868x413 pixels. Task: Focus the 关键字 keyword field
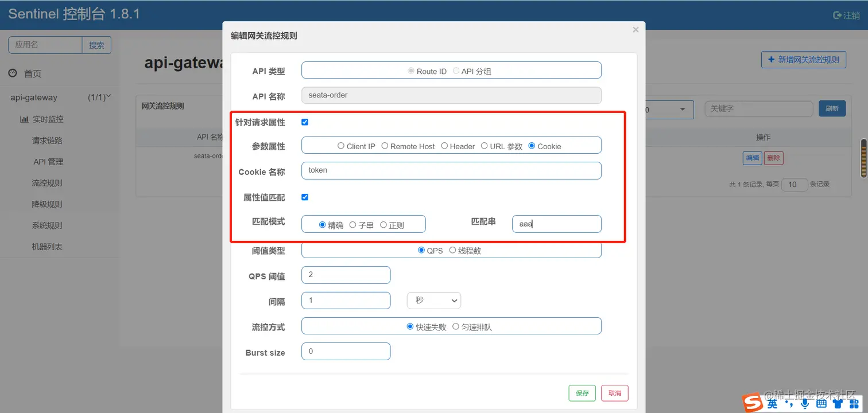pos(759,109)
